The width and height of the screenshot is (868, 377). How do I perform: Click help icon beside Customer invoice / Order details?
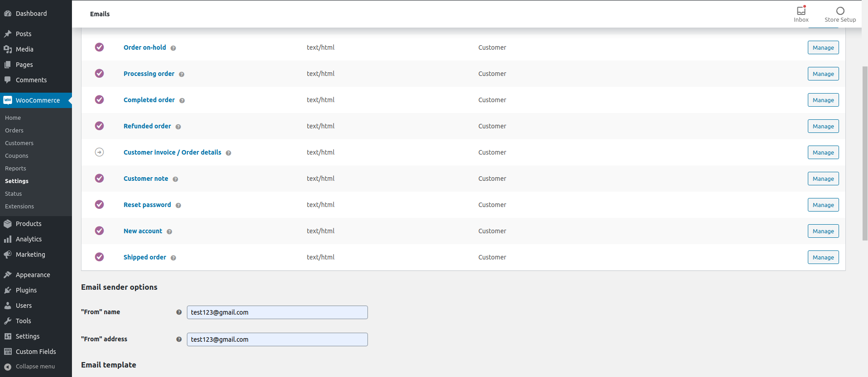tap(229, 153)
